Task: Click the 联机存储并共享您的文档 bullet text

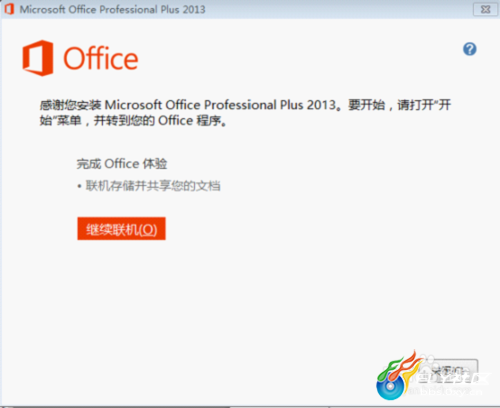Action: pyautogui.click(x=153, y=186)
